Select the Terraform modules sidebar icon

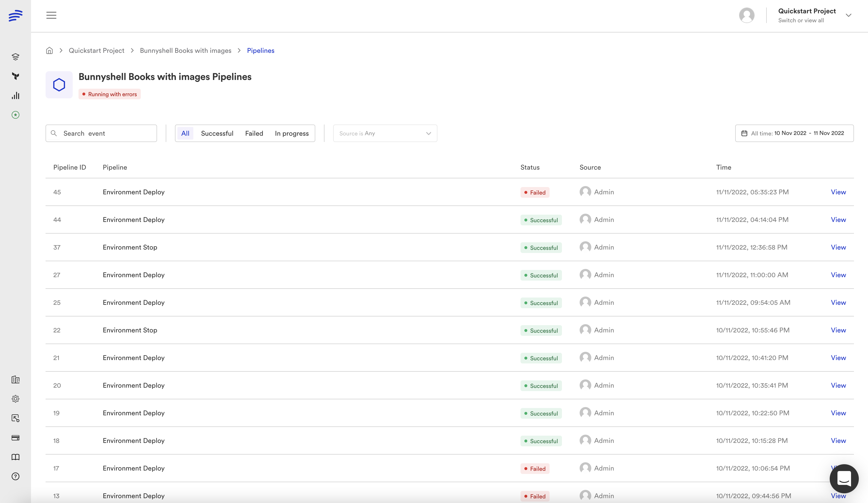(x=16, y=76)
